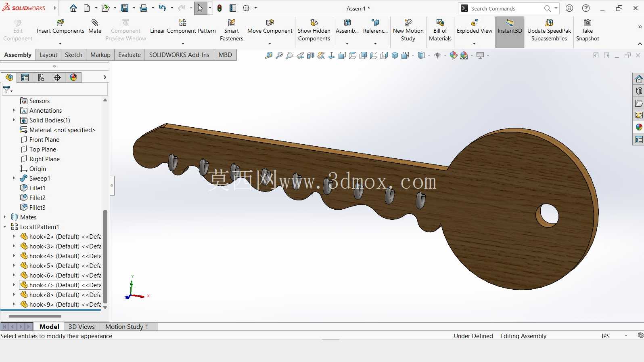Toggle Hide/Show Items eye icon
The image size is (644, 362).
click(x=437, y=56)
